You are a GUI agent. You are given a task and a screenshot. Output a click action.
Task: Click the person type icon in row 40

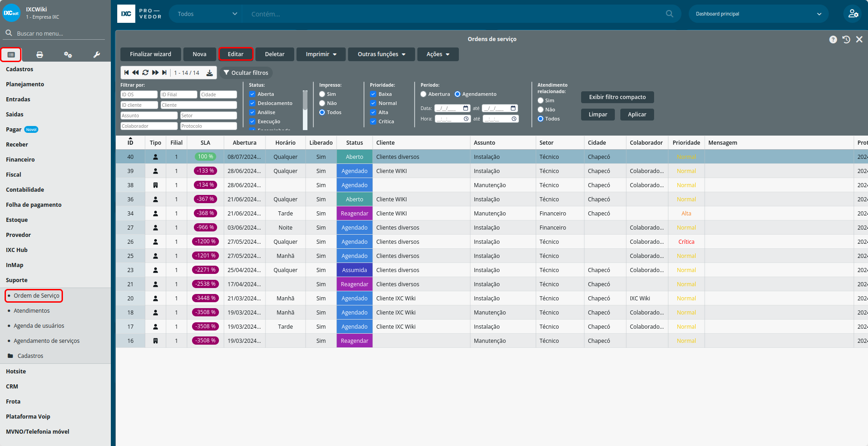pyautogui.click(x=156, y=157)
